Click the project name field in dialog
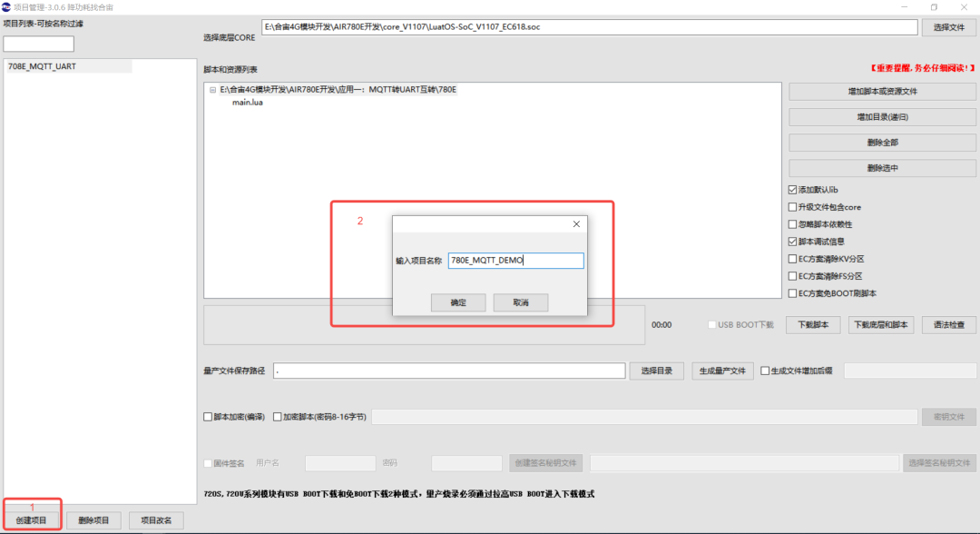Viewport: 980px width, 534px height. click(x=515, y=261)
